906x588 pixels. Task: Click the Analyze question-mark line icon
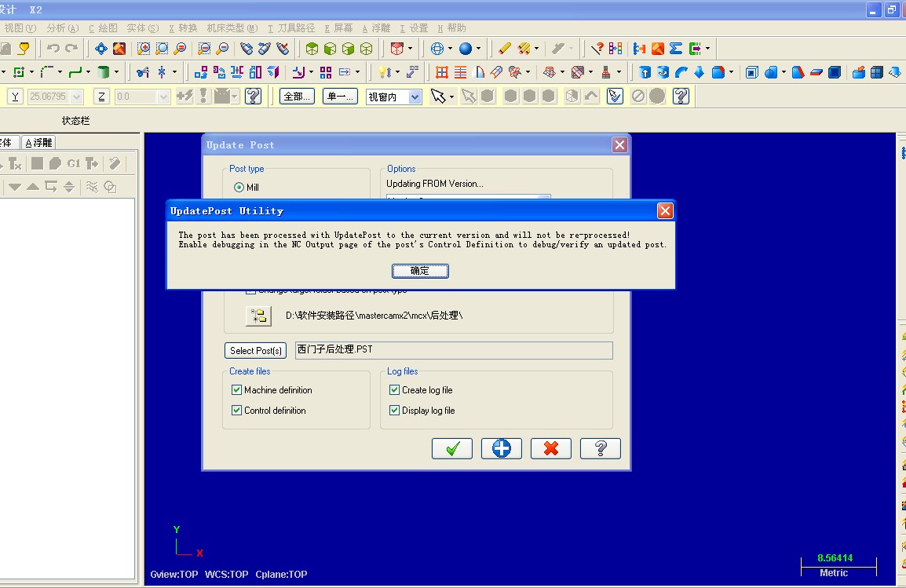(x=597, y=49)
